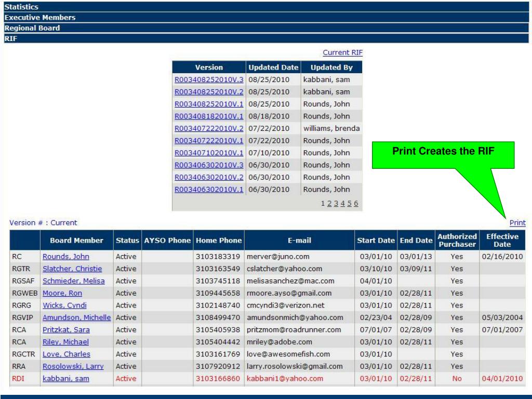Collapse the RIF section bar

tap(266, 38)
